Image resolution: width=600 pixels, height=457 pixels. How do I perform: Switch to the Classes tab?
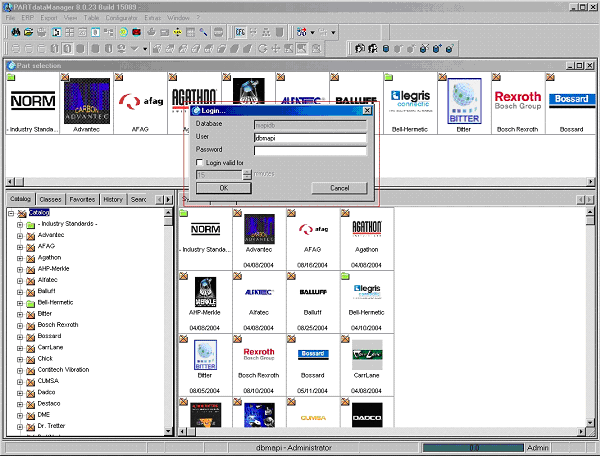click(x=50, y=199)
